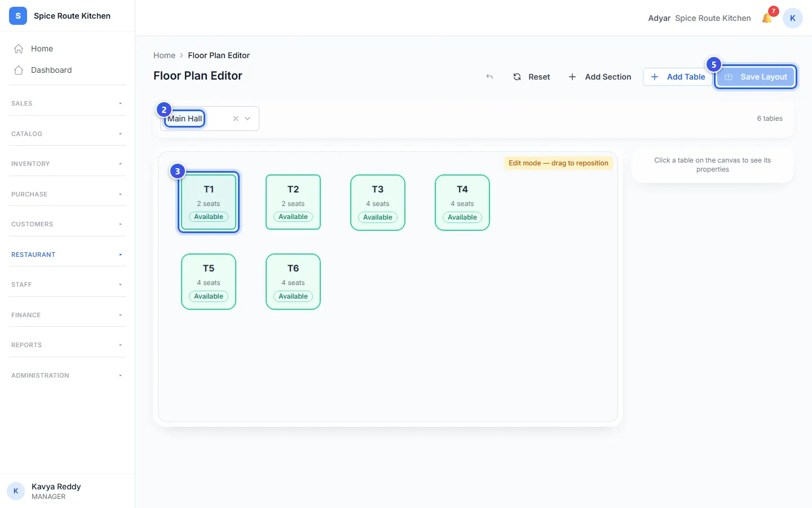812x508 pixels.
Task: Select table T5 on the canvas
Action: (209, 282)
